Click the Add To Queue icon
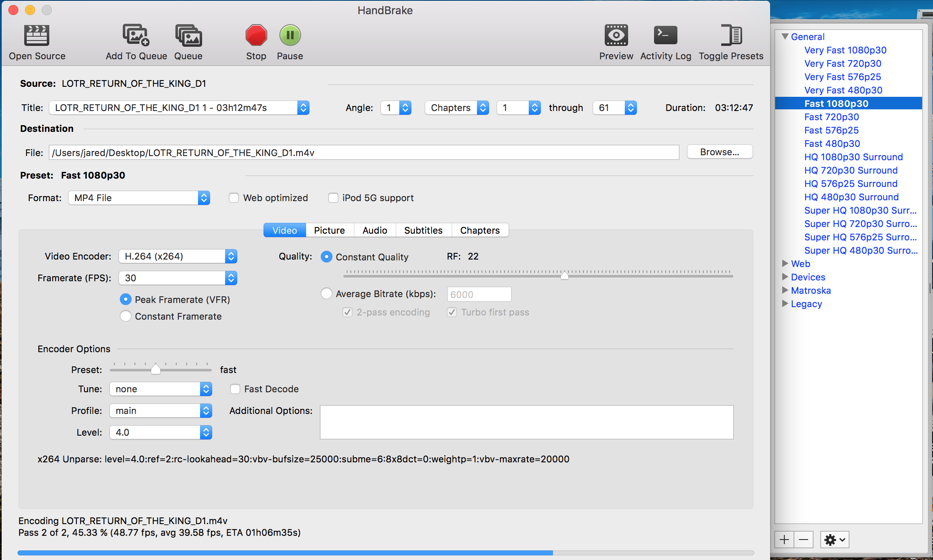The image size is (933, 560). click(136, 35)
